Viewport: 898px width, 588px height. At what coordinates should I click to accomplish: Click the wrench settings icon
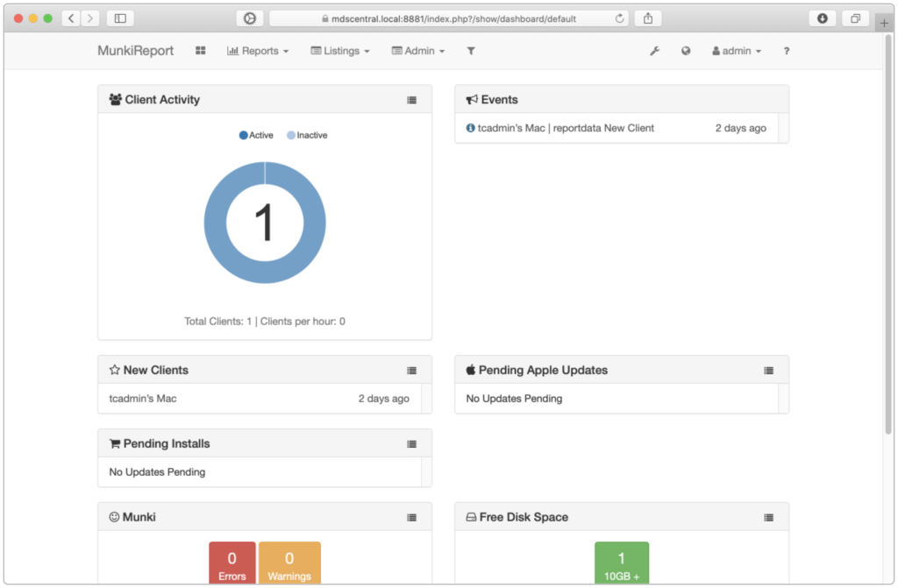pos(654,51)
